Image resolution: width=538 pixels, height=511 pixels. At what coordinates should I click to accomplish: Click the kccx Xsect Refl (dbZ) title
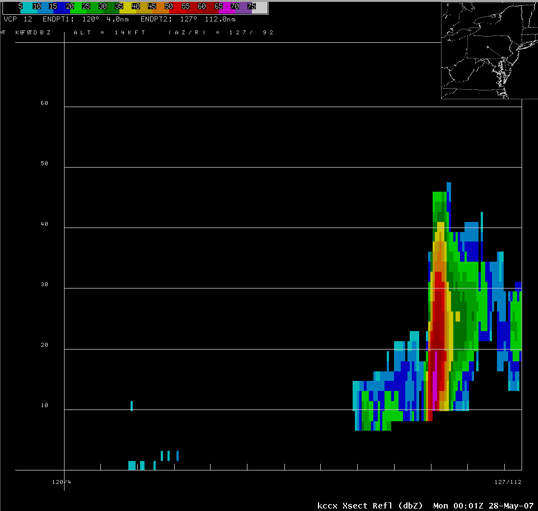tap(370, 506)
